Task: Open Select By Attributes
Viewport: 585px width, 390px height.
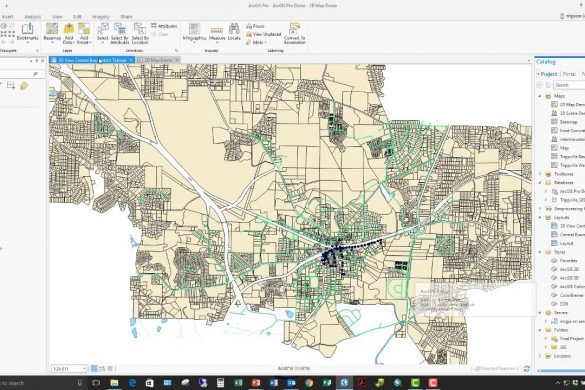Action: click(119, 33)
